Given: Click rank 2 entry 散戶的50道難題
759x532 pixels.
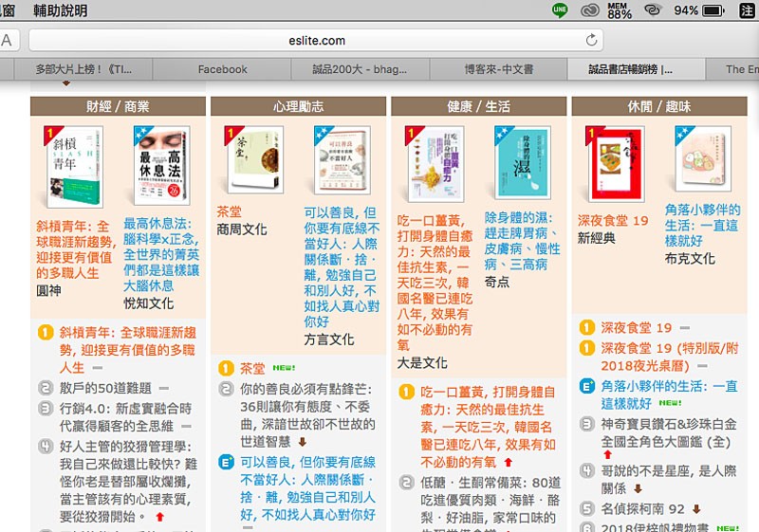Looking at the screenshot, I should 105,388.
